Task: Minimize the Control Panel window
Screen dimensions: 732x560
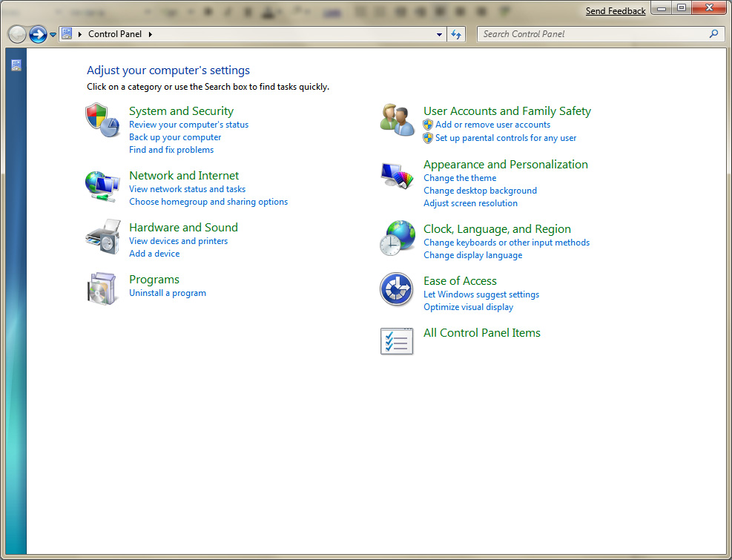Action: pos(662,8)
